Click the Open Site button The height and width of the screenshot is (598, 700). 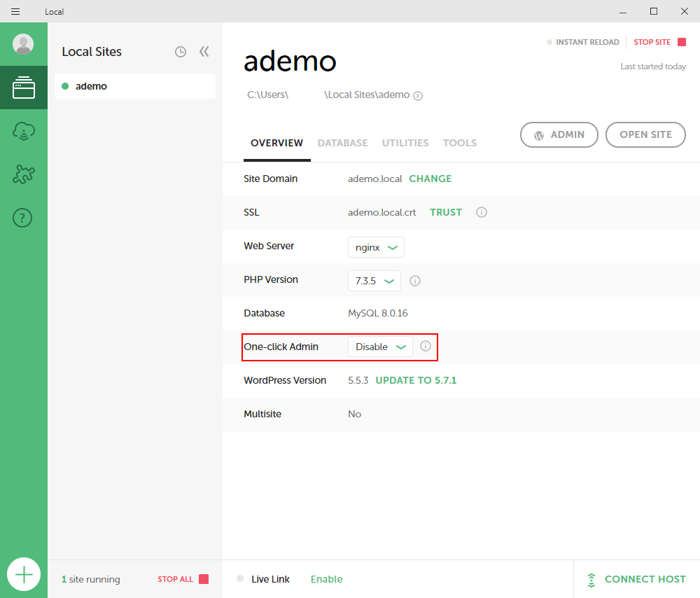point(645,135)
